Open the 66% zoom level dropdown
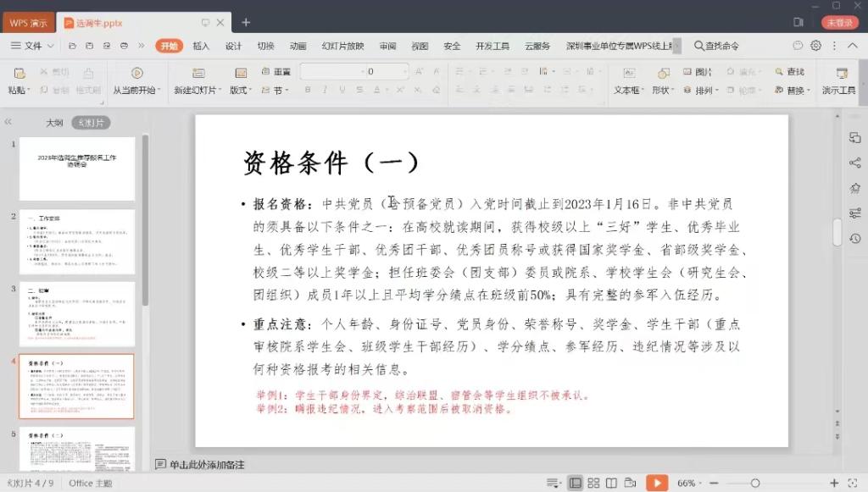The image size is (868, 492). [x=690, y=483]
